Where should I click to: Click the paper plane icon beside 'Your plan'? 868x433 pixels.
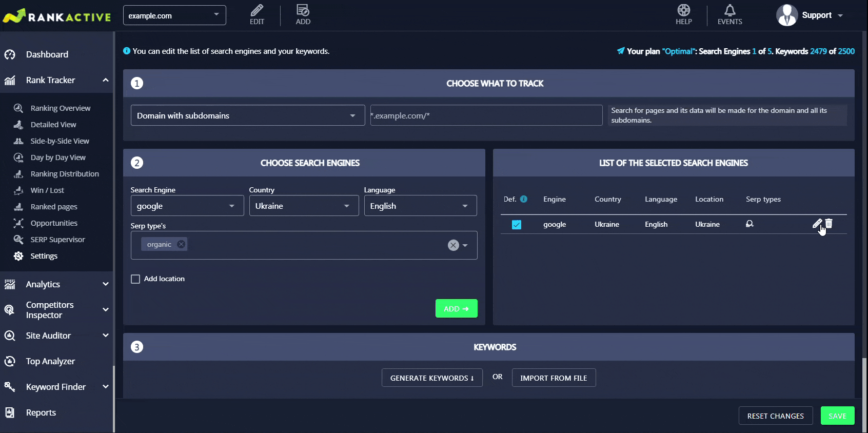(621, 51)
